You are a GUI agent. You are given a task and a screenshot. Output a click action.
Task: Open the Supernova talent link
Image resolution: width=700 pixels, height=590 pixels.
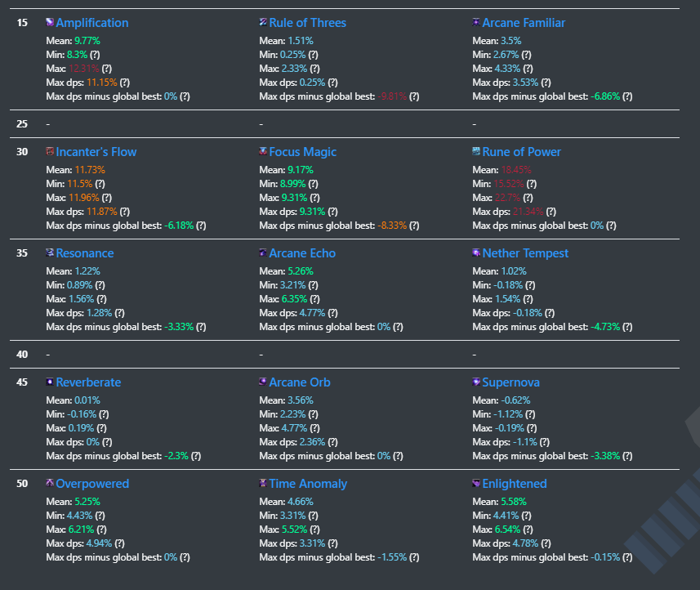click(511, 382)
